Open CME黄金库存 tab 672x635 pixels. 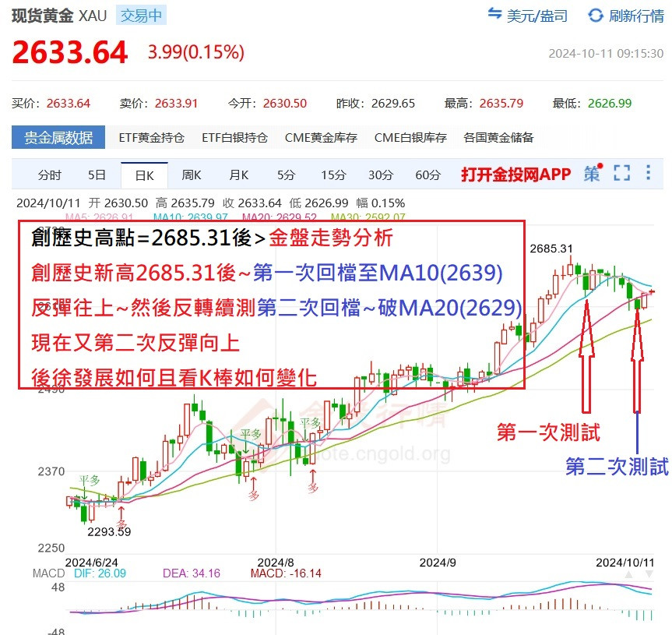pos(321,138)
